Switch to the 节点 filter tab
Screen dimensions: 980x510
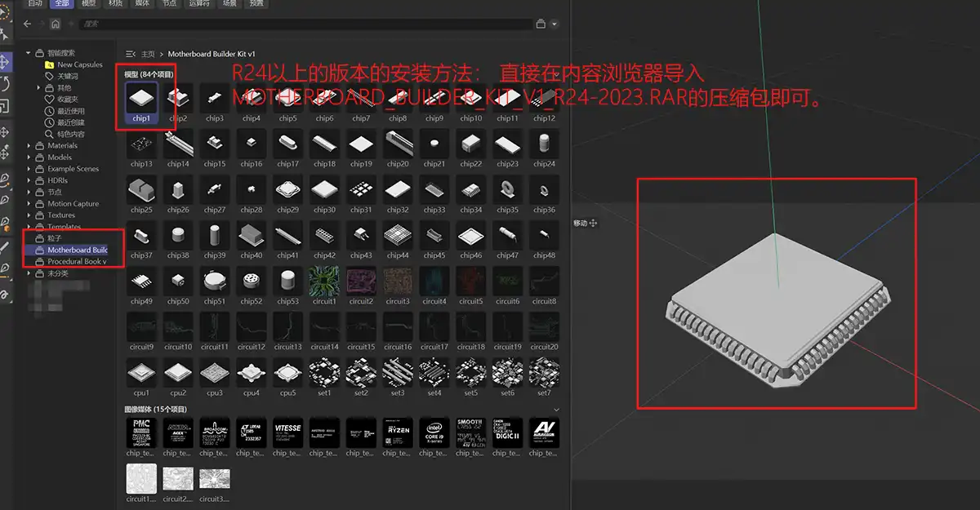click(169, 3)
